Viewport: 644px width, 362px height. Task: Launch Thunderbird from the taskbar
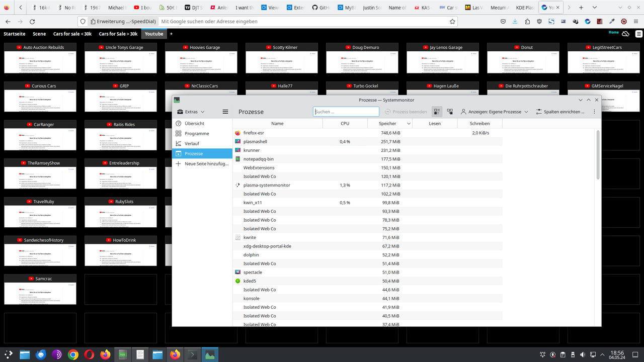click(x=41, y=354)
